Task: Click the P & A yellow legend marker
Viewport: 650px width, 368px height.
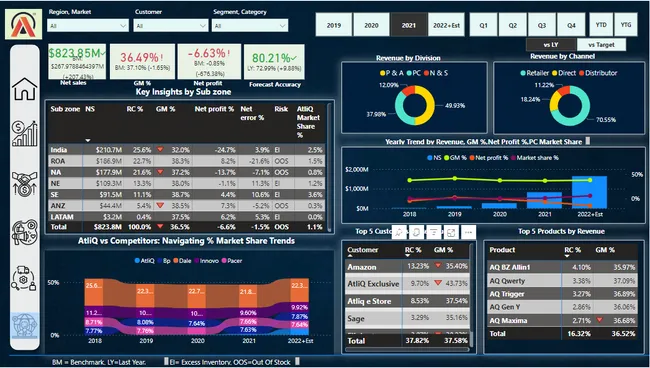Action: (383, 73)
